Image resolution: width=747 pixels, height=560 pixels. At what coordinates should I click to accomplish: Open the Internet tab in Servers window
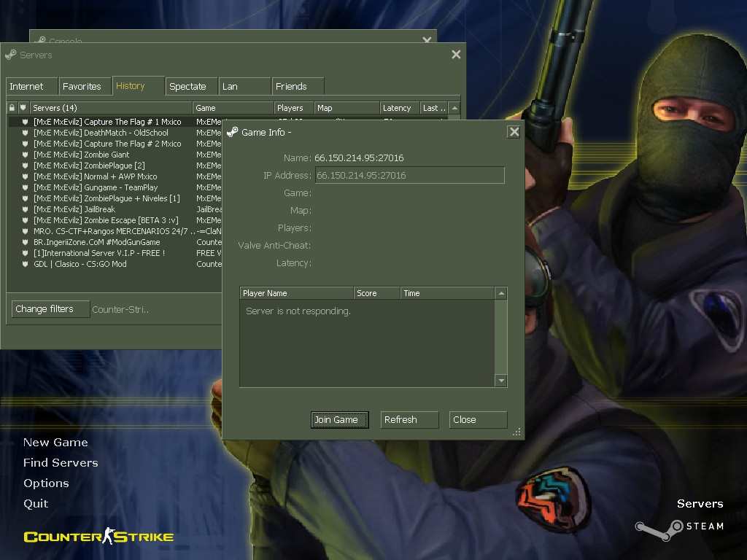tap(32, 86)
